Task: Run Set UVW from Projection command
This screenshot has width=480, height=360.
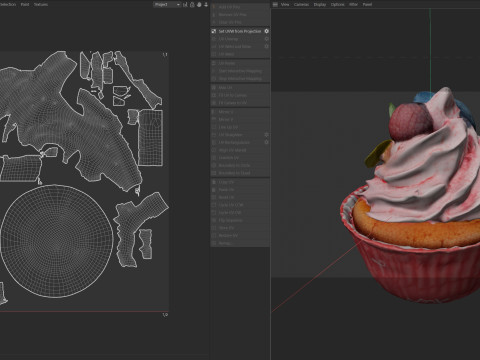Action: click(240, 31)
